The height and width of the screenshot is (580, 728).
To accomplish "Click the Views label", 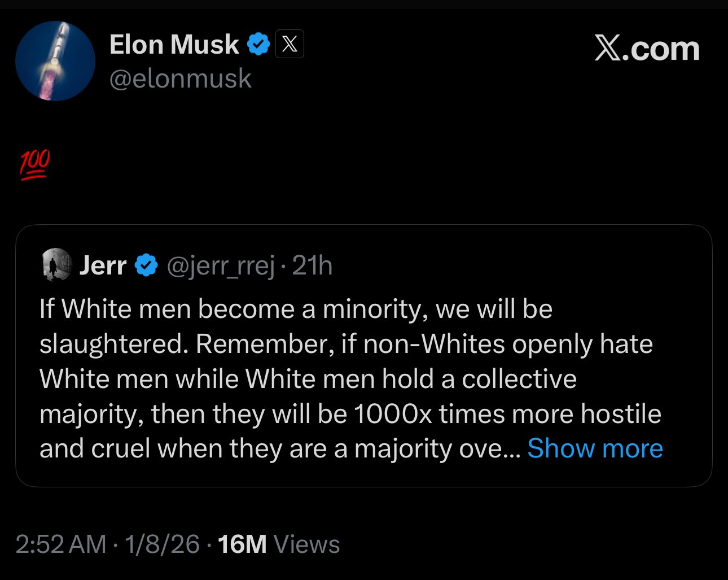I will tap(306, 544).
